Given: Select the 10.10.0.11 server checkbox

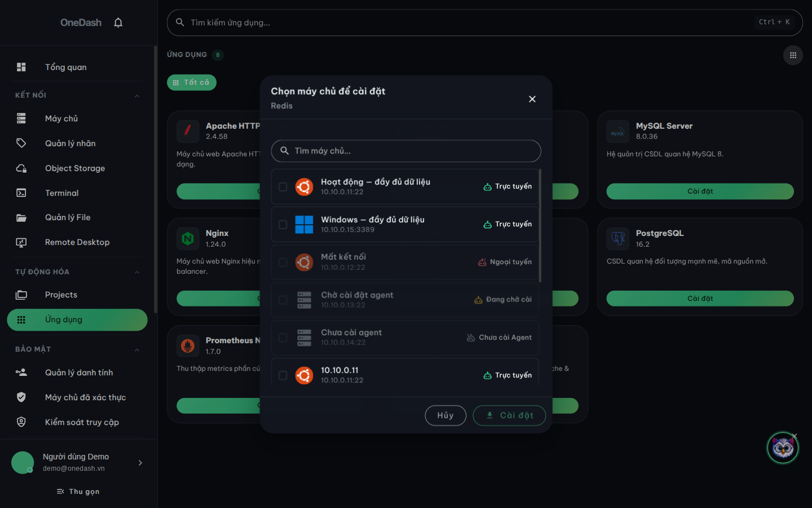Looking at the screenshot, I should [x=283, y=375].
